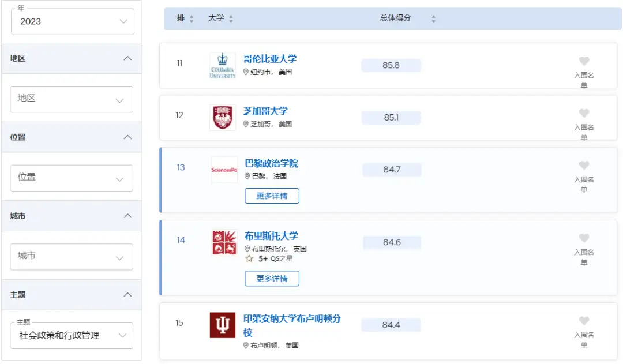The width and height of the screenshot is (623, 364).
Task: Click location pin beside 芝加哥, 美国
Action: coord(246,124)
